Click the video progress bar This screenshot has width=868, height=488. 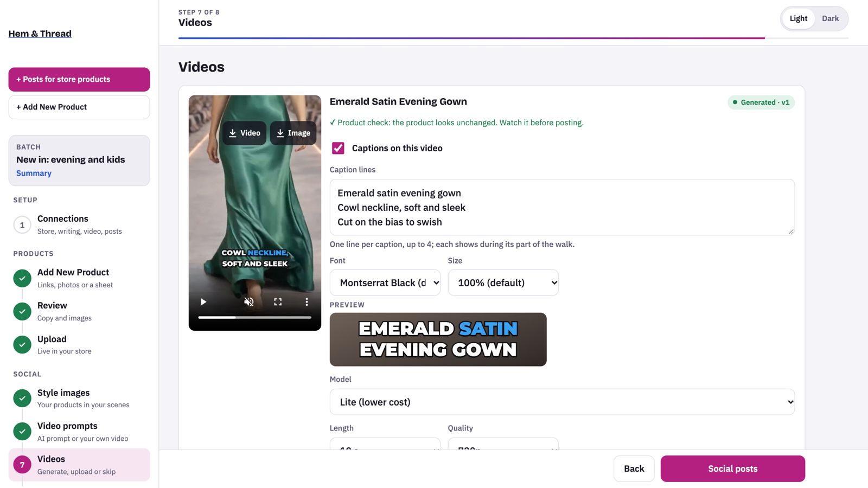point(254,317)
